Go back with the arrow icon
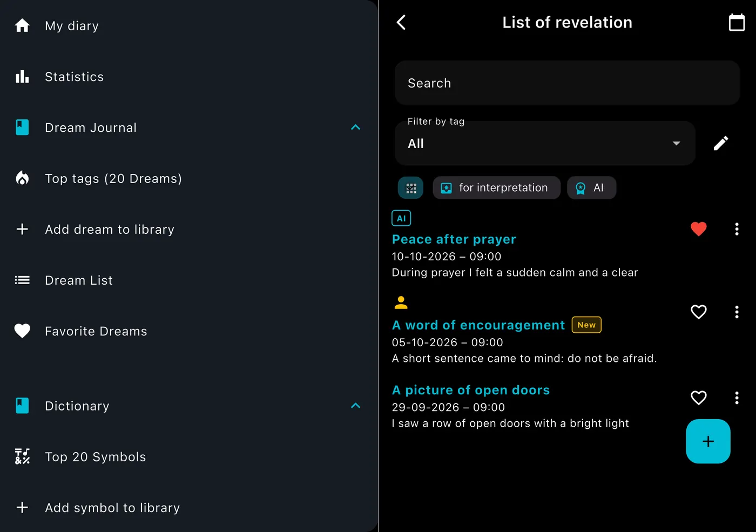756x532 pixels. click(x=401, y=22)
